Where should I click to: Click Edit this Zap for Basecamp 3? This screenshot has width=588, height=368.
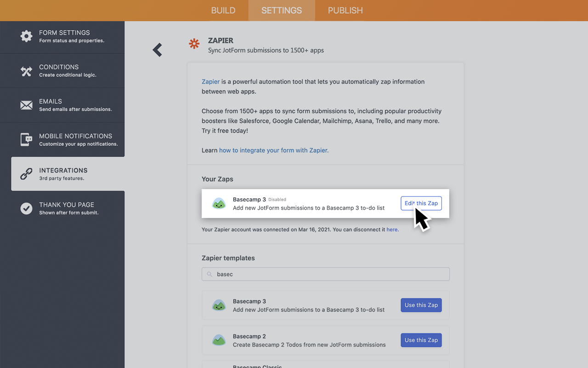coord(421,203)
